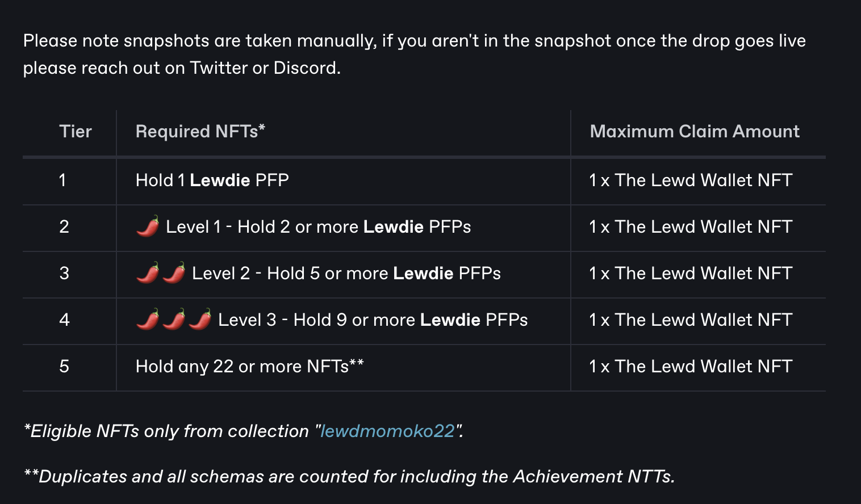Click the claim amount in tier 3 row

click(x=691, y=274)
